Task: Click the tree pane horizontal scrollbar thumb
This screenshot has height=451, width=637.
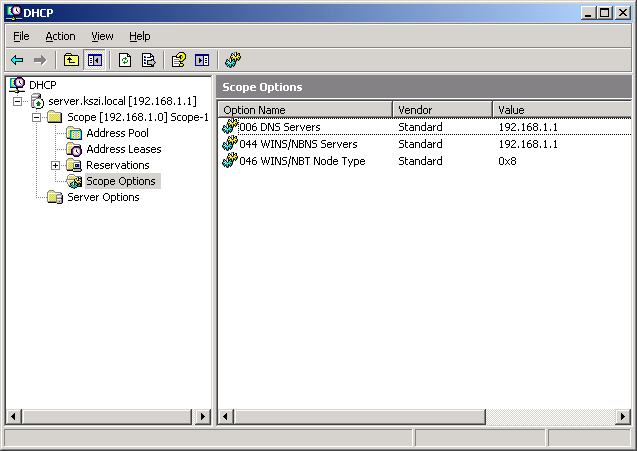Action: tap(107, 416)
